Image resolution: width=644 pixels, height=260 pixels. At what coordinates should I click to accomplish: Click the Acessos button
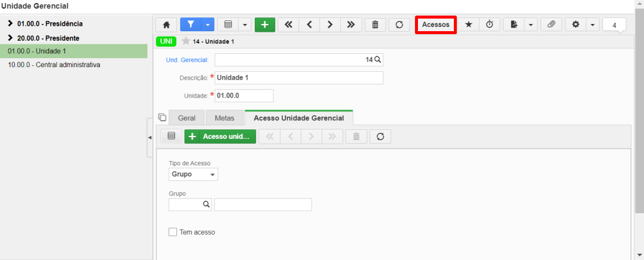[436, 25]
